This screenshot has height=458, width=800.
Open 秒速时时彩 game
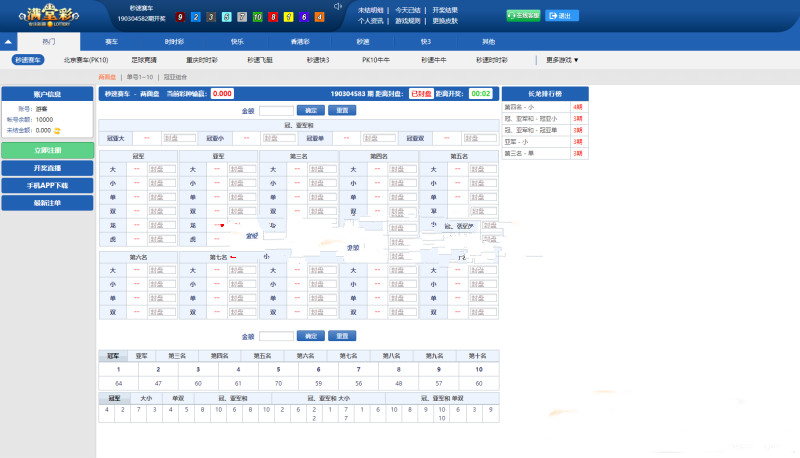click(x=492, y=60)
